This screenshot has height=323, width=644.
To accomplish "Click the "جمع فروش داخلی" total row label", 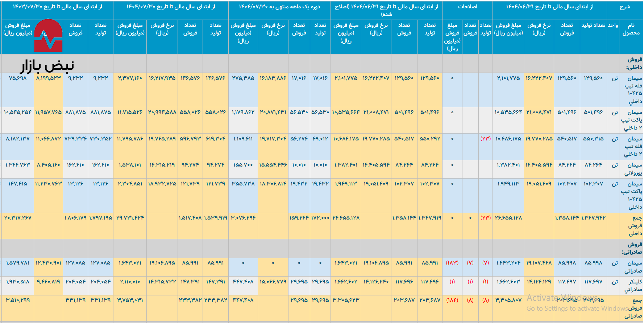I will click(x=635, y=225).
